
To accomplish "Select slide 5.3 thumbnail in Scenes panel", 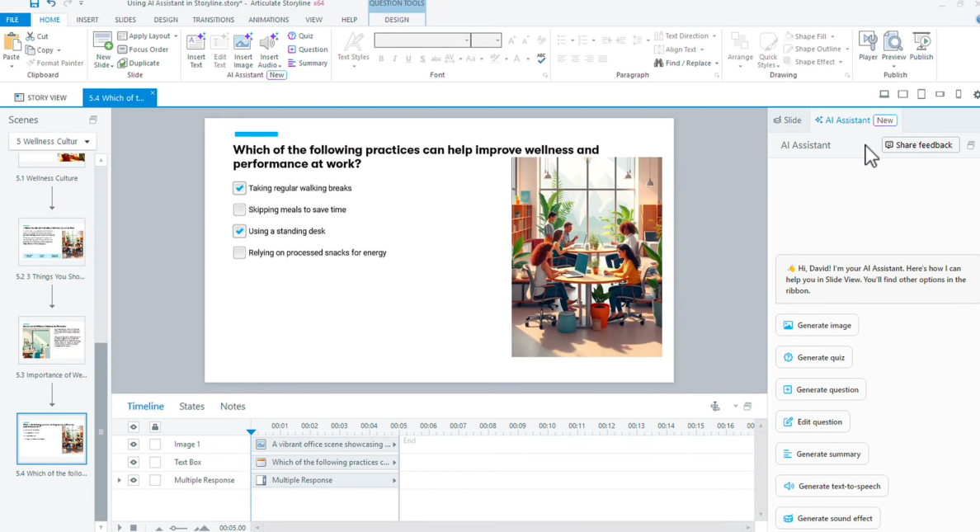I will [52, 341].
